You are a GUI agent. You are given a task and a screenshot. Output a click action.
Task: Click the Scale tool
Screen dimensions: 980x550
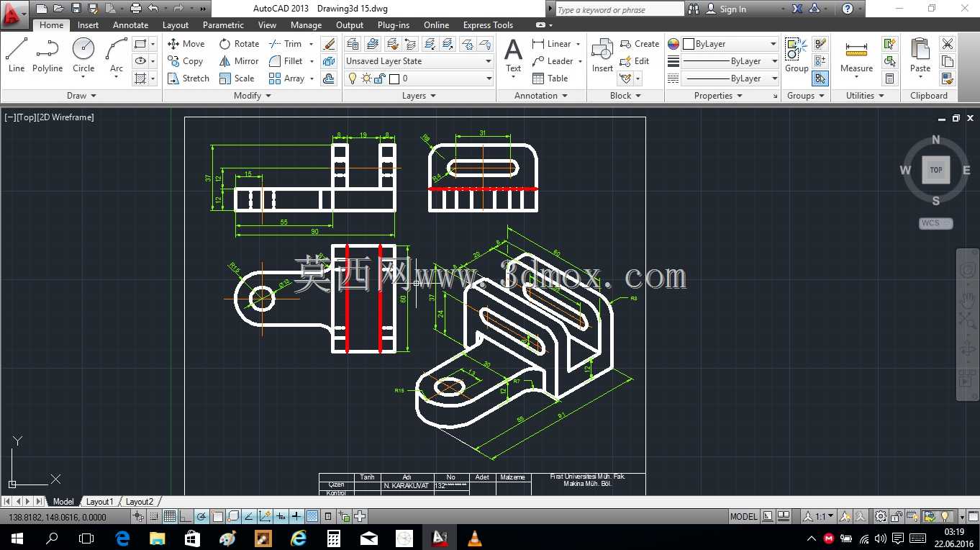click(x=237, y=78)
